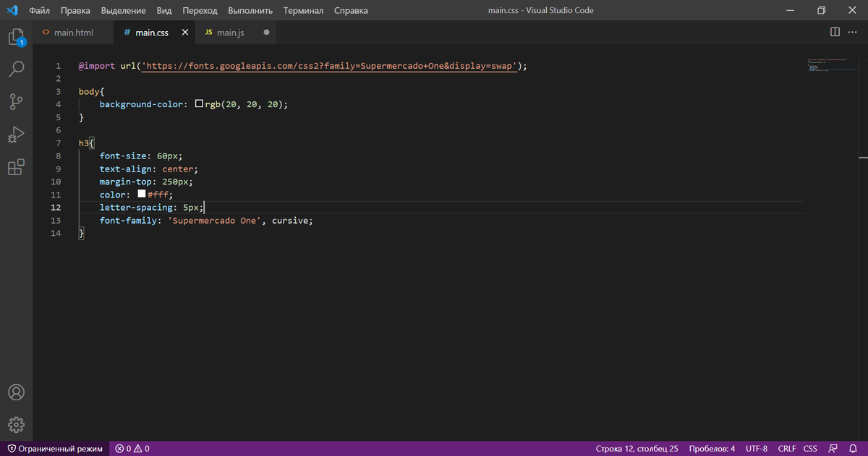The width and height of the screenshot is (868, 456).
Task: Open the Search view in activity bar
Action: pyautogui.click(x=16, y=69)
